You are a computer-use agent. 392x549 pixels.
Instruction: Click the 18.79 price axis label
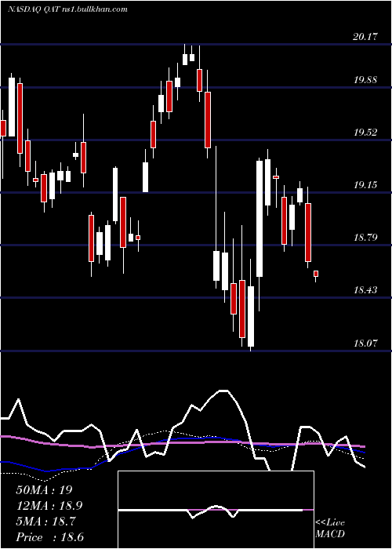pyautogui.click(x=365, y=237)
